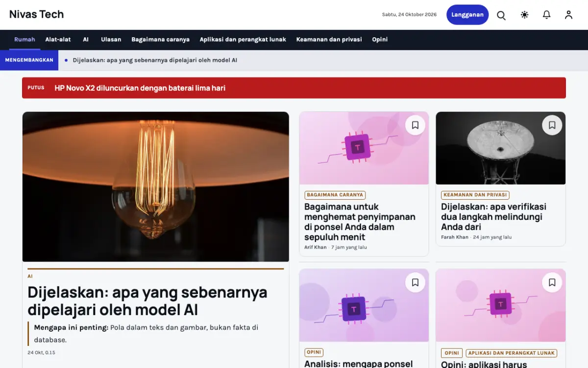Open 'Opini: aplikasi harus' headline

[x=484, y=364]
